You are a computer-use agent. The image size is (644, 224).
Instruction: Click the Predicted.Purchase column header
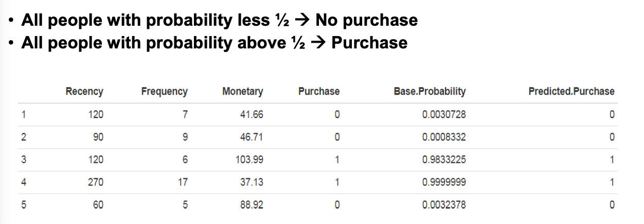[571, 92]
